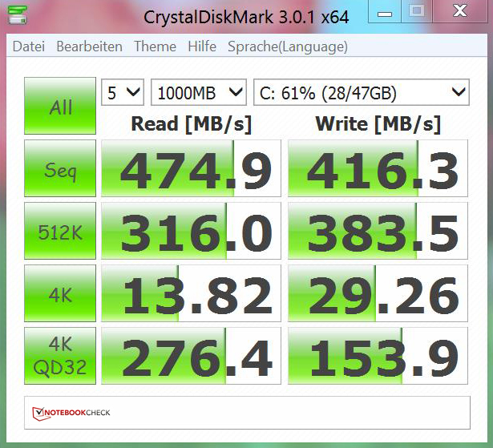Start the 4K benchmark test
This screenshot has width=493, height=448.
point(60,293)
